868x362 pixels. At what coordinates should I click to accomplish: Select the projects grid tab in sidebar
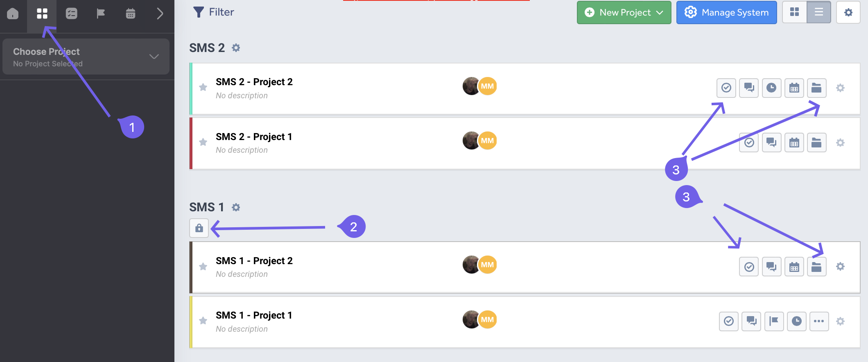pos(42,14)
